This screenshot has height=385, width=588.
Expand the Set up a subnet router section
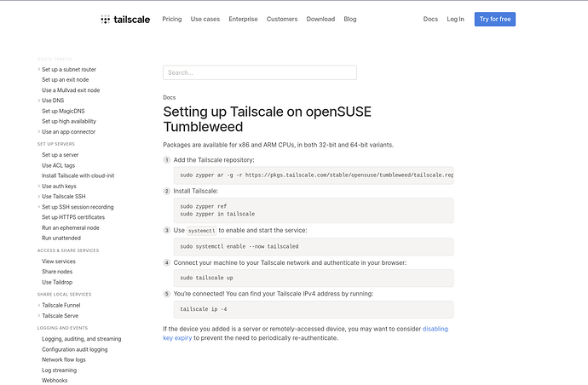(x=38, y=69)
